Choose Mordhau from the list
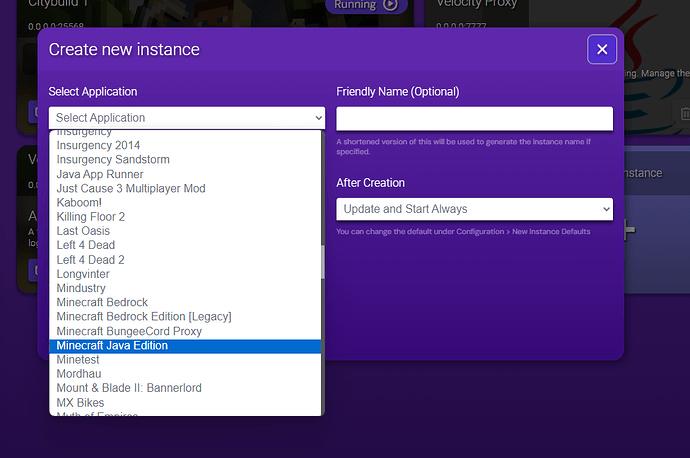 (x=185, y=374)
